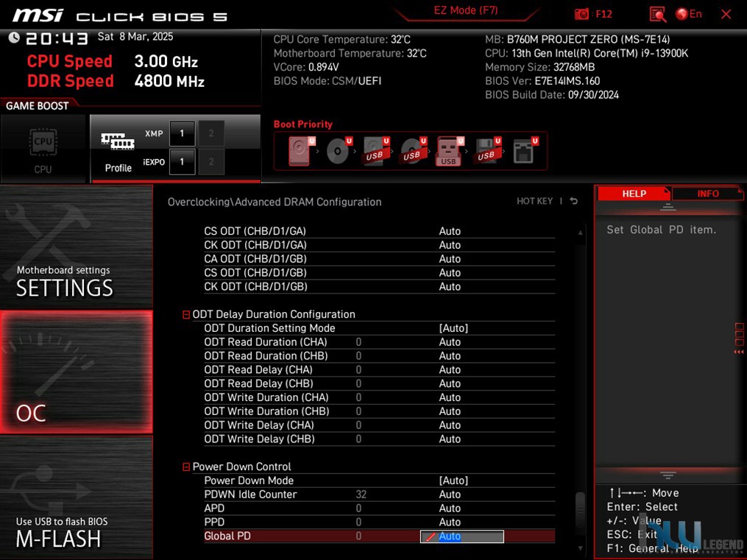Click the settings list scroll-down arrow
Viewport: 747px width, 560px height.
pyautogui.click(x=580, y=548)
